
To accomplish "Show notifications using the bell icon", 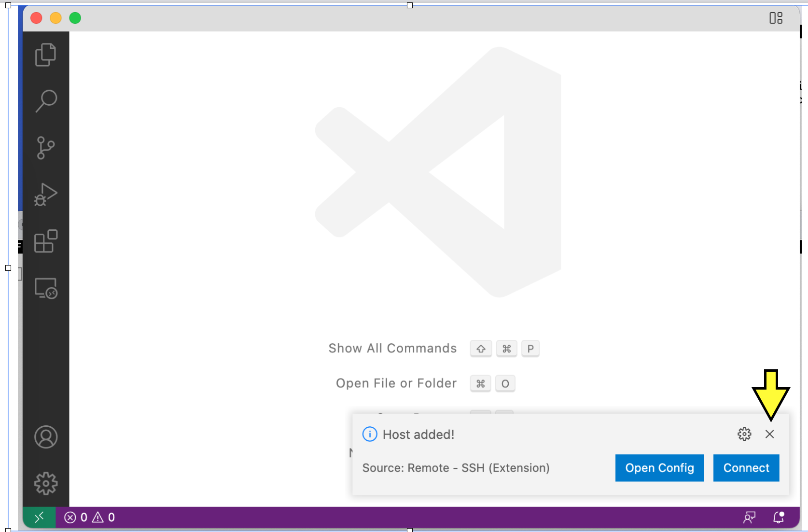I will tap(779, 518).
